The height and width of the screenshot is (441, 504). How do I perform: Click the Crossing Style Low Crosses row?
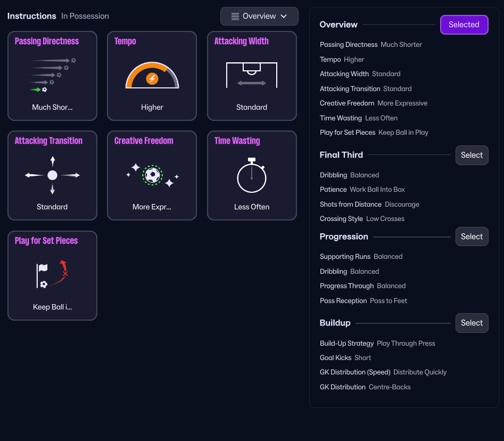pos(362,219)
